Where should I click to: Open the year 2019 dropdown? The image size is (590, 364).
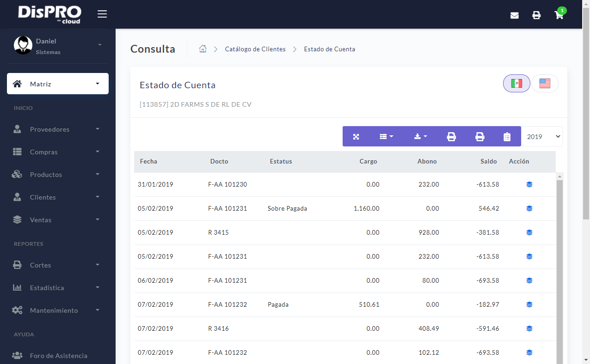542,136
